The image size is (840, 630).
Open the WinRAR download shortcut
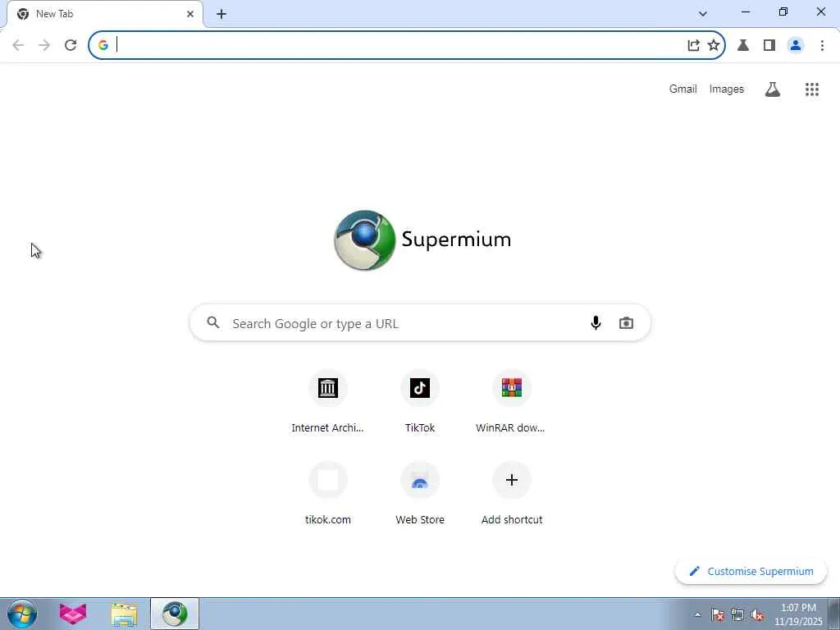(512, 402)
